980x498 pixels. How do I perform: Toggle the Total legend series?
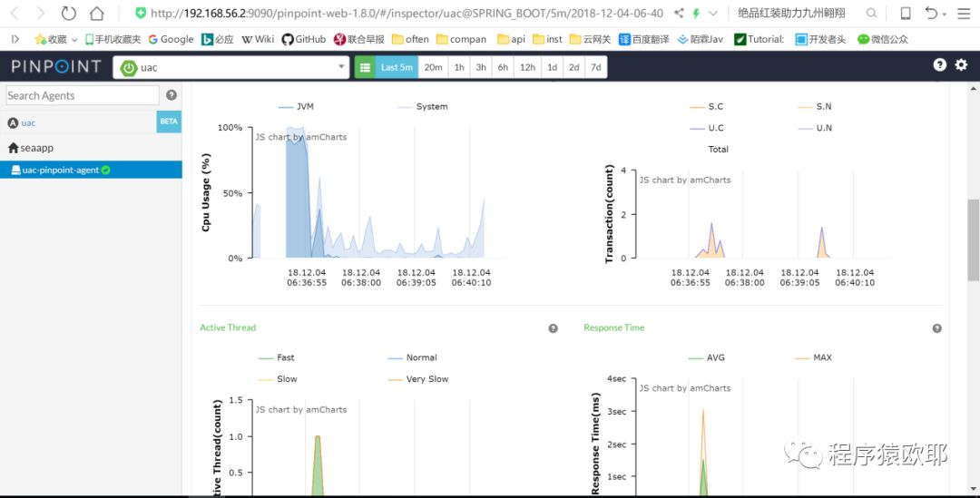(718, 150)
